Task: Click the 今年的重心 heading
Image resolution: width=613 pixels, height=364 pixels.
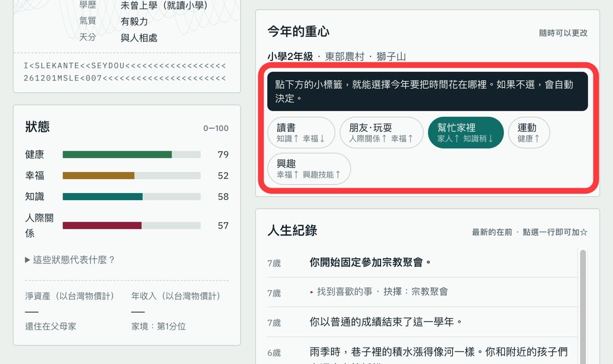Action: point(298,32)
